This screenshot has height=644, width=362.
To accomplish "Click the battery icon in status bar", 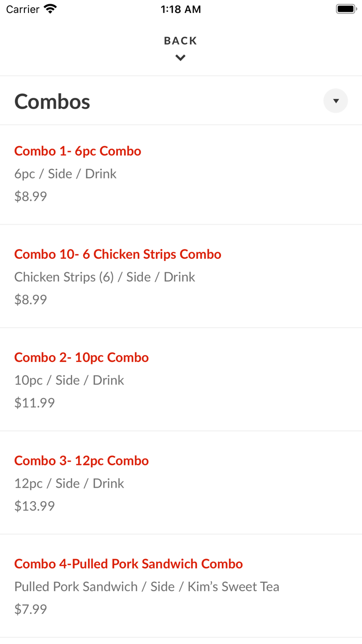I will pyautogui.click(x=346, y=9).
